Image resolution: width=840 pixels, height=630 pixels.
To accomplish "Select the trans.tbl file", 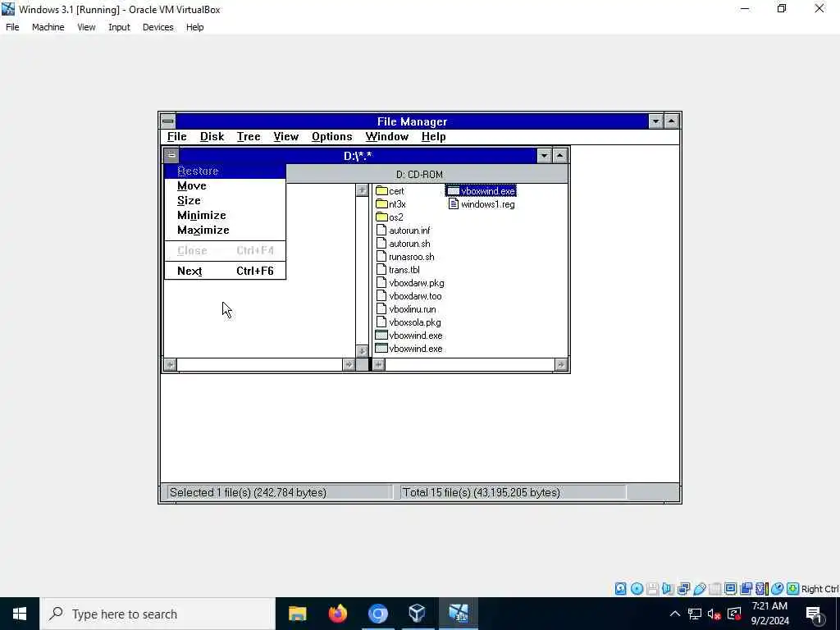I will click(x=398, y=269).
